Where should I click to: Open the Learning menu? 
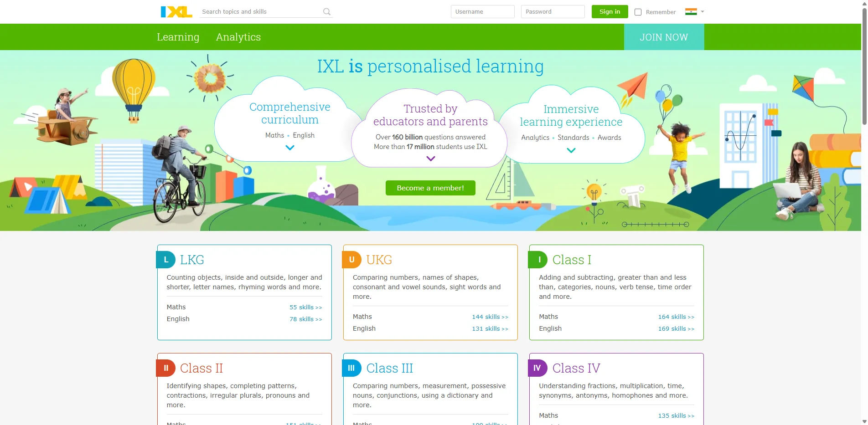click(178, 37)
